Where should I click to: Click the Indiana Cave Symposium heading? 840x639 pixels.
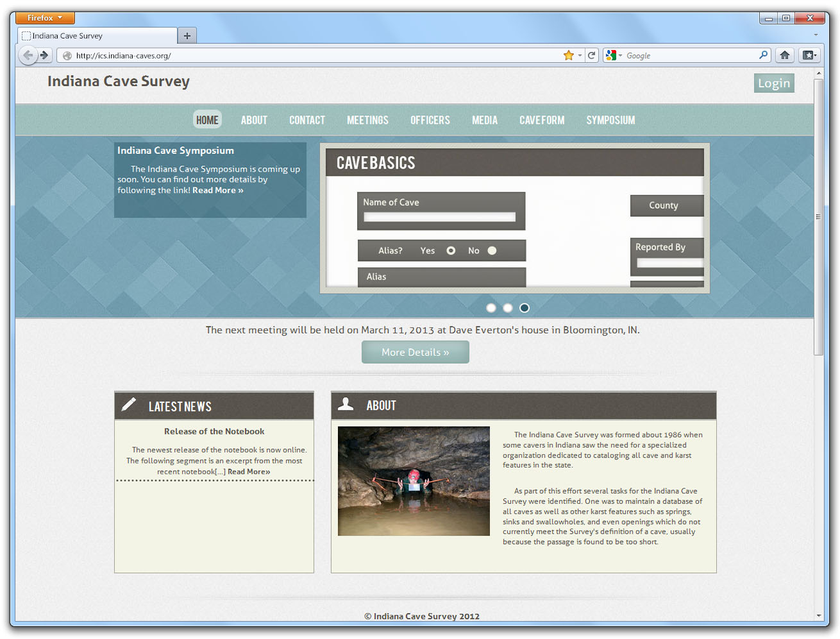click(x=176, y=151)
